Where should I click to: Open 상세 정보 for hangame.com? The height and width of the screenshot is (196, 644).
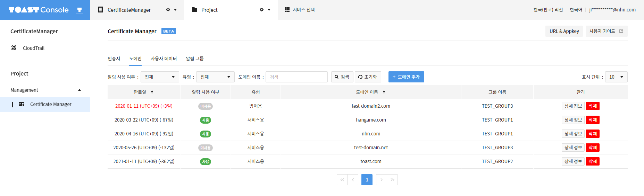pyautogui.click(x=573, y=120)
